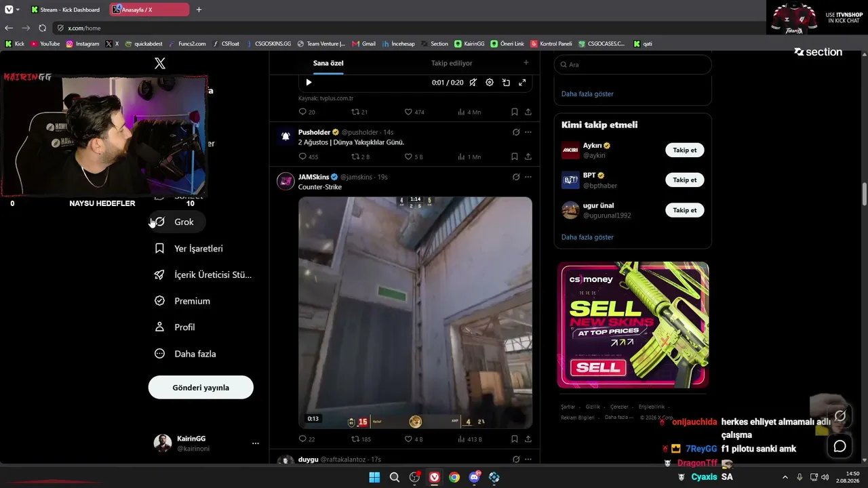
Task: Repost the Pusholder post
Action: (x=355, y=157)
